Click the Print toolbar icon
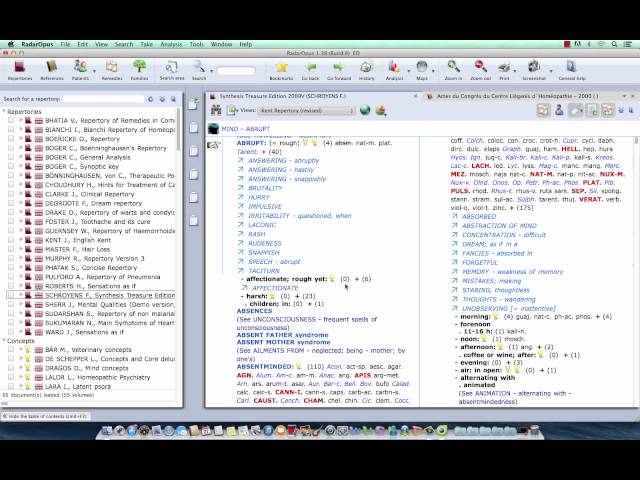 pyautogui.click(x=504, y=67)
